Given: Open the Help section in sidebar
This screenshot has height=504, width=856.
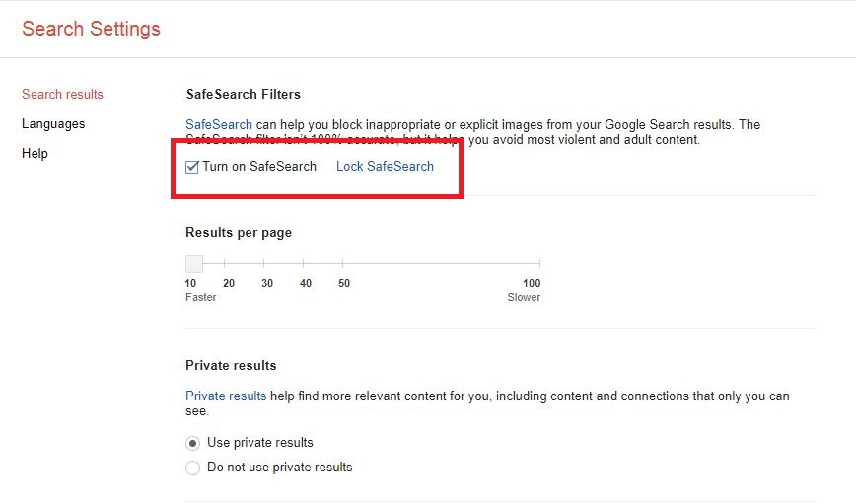Looking at the screenshot, I should (35, 154).
